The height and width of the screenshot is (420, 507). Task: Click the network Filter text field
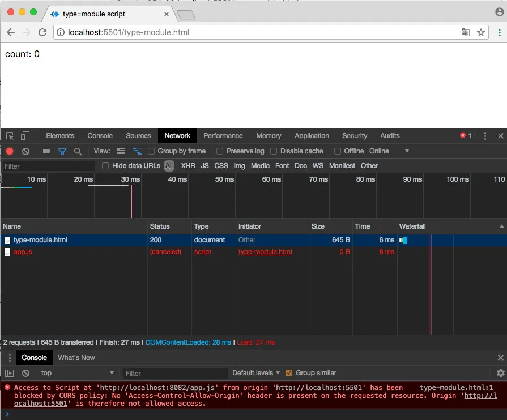(x=48, y=166)
